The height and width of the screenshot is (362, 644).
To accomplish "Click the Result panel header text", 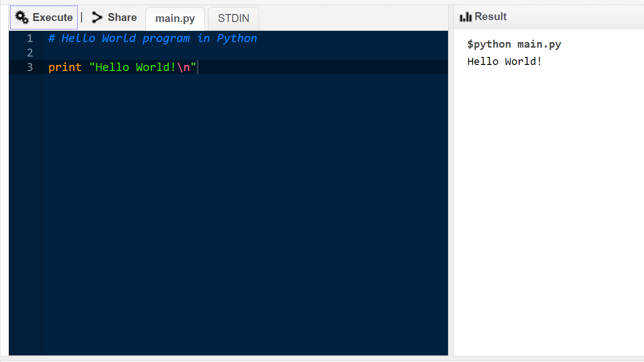I will (x=491, y=17).
